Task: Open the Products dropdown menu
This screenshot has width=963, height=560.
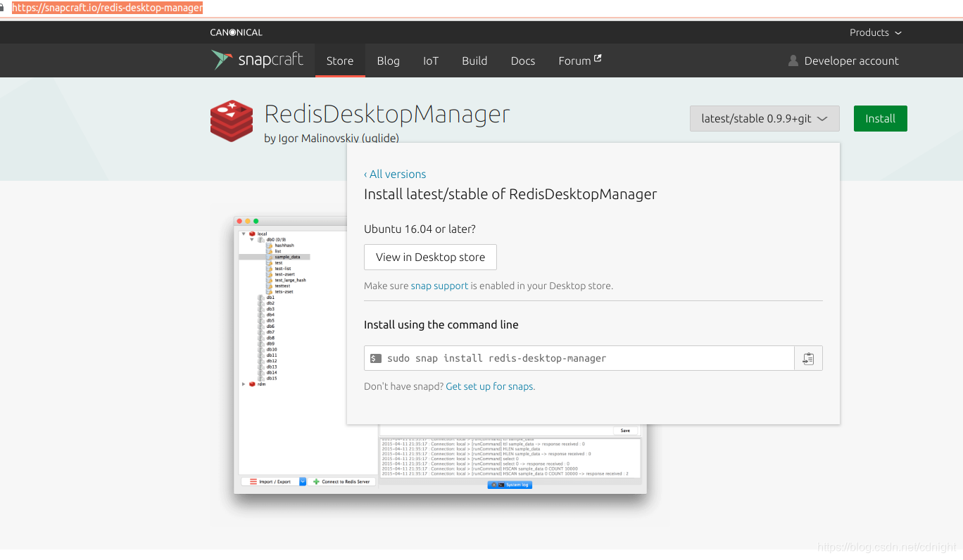Action: click(875, 32)
